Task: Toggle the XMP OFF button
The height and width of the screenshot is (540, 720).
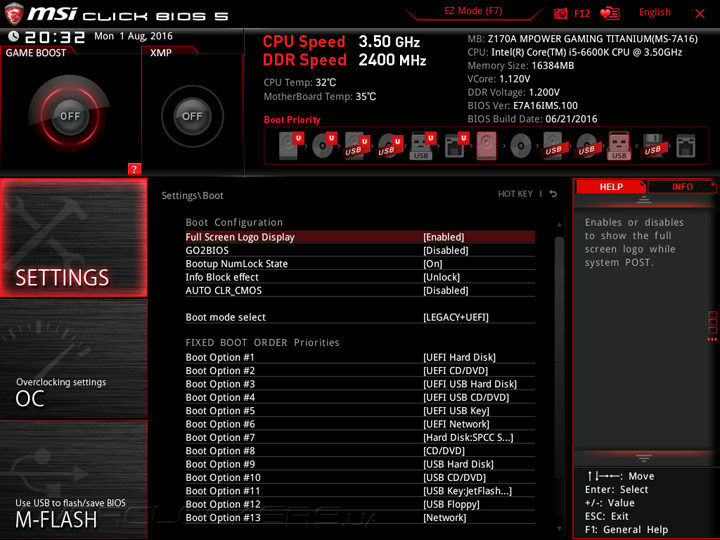Action: click(192, 116)
